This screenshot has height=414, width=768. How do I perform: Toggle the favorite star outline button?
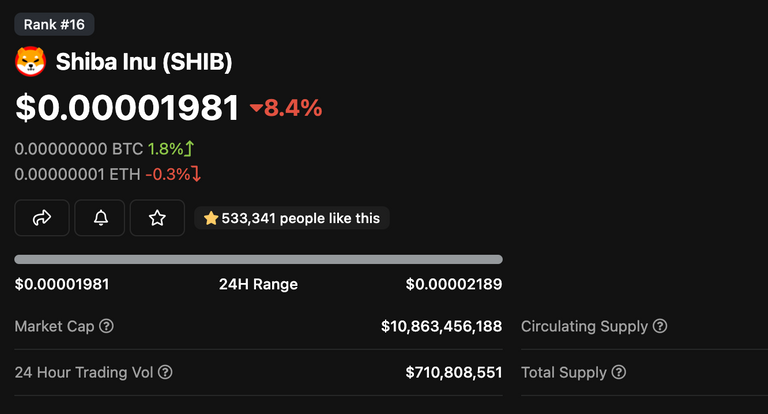coord(157,218)
